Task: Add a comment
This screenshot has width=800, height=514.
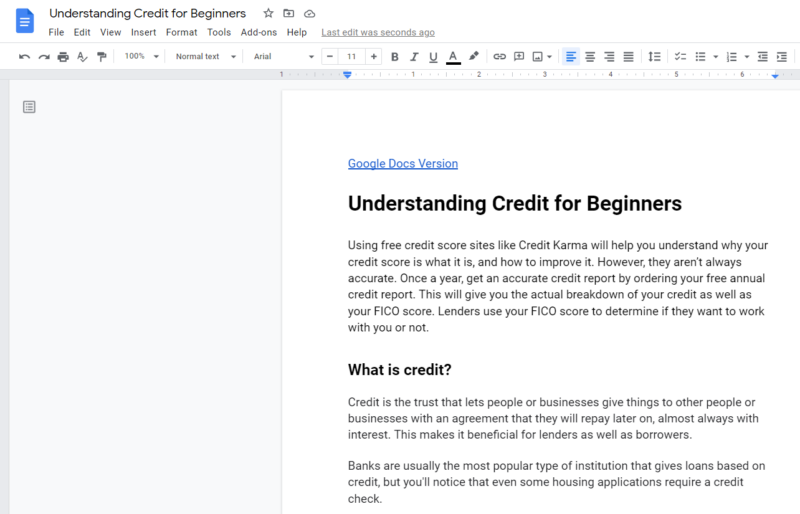Action: point(519,57)
